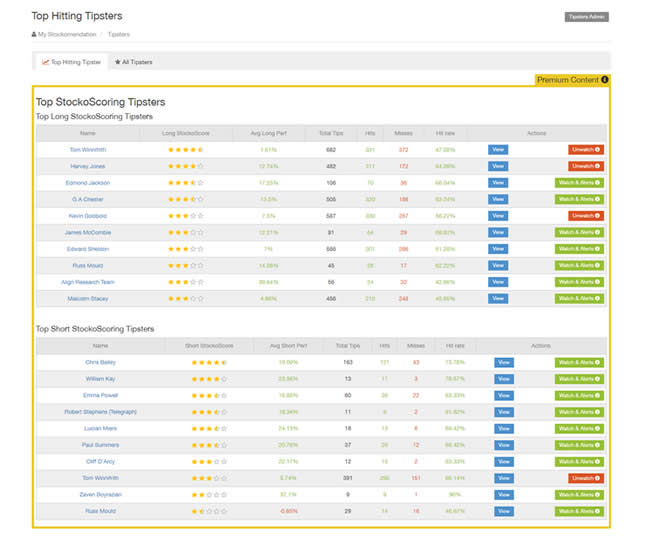Click the user icon before My Stockomendation
The image size is (660, 540).
(x=35, y=34)
